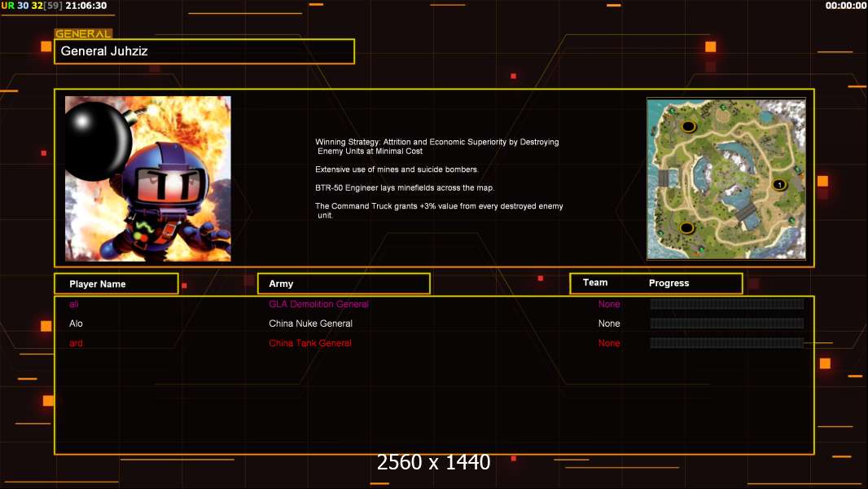Click the Army column header
Screen dimensions: 868x489
point(344,284)
